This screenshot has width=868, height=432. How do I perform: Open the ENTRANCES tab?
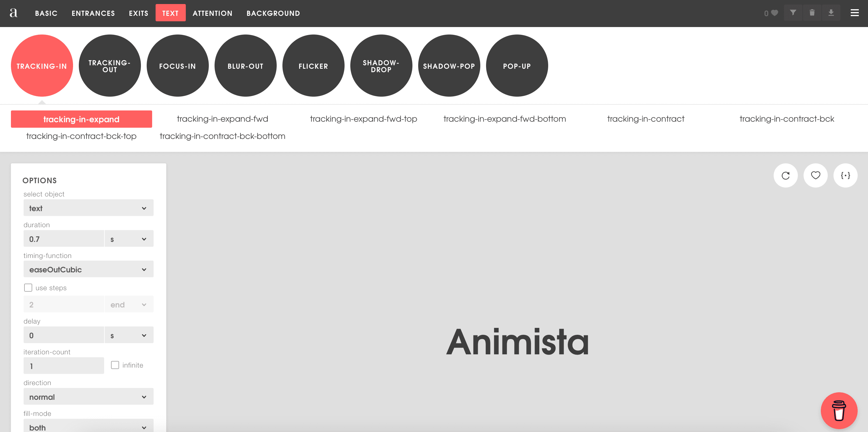93,13
